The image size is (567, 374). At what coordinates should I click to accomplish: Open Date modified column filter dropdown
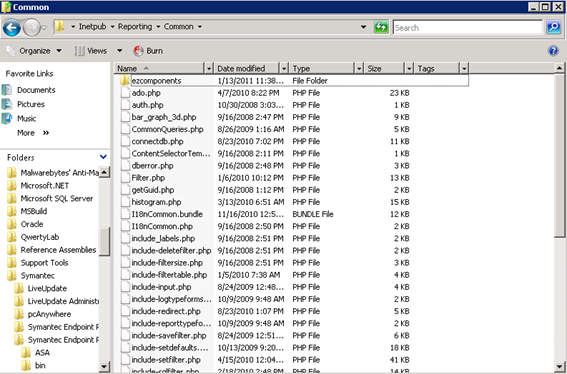click(284, 68)
